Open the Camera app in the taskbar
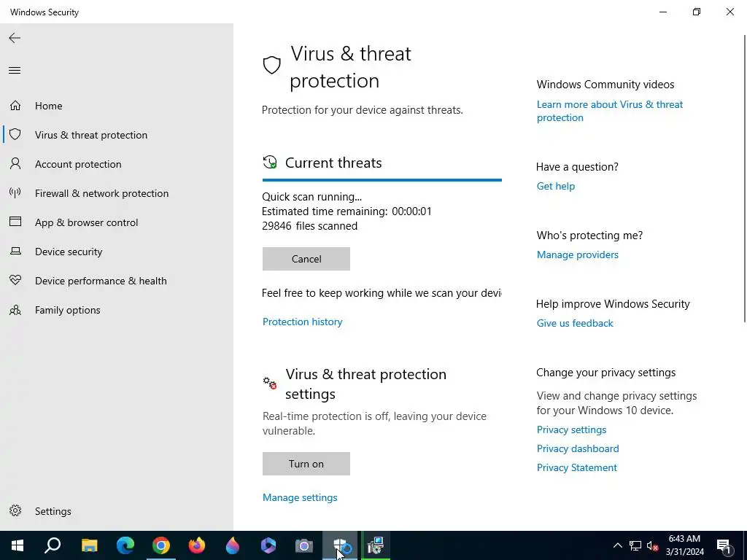The width and height of the screenshot is (747, 560). pyautogui.click(x=304, y=545)
